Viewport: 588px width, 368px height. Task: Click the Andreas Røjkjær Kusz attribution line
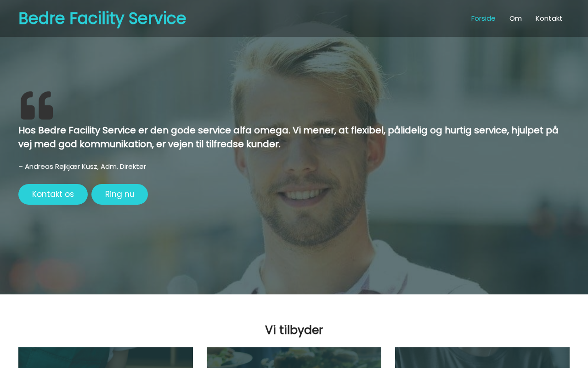pos(82,167)
